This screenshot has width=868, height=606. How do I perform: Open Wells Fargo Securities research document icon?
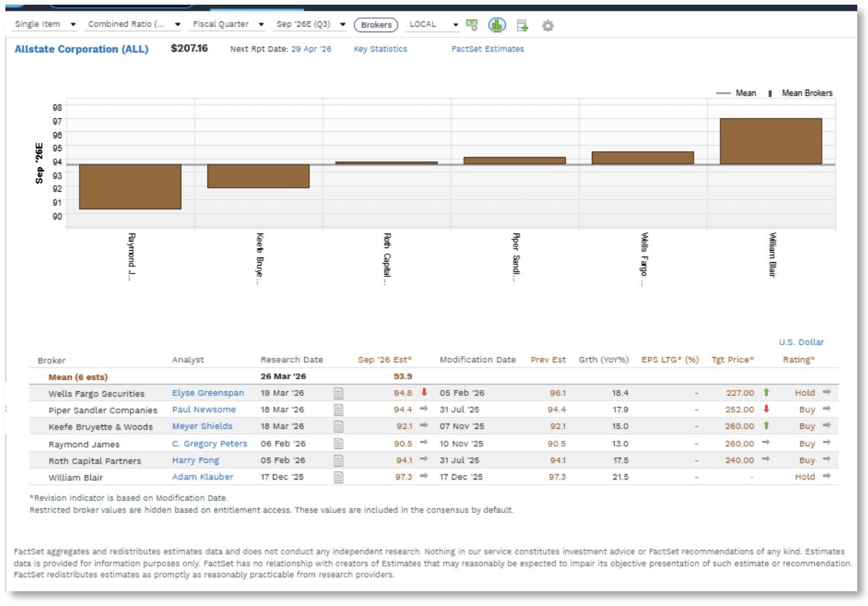(338, 393)
